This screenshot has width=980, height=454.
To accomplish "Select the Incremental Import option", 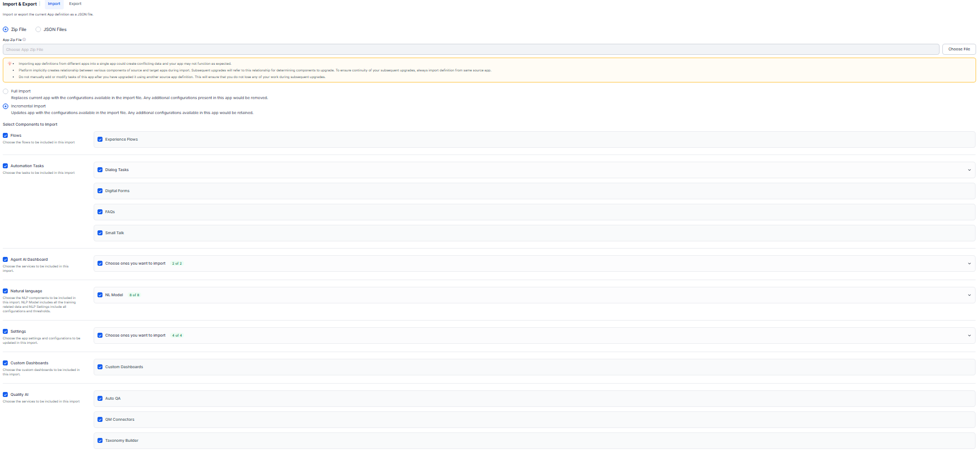I will click(x=6, y=106).
